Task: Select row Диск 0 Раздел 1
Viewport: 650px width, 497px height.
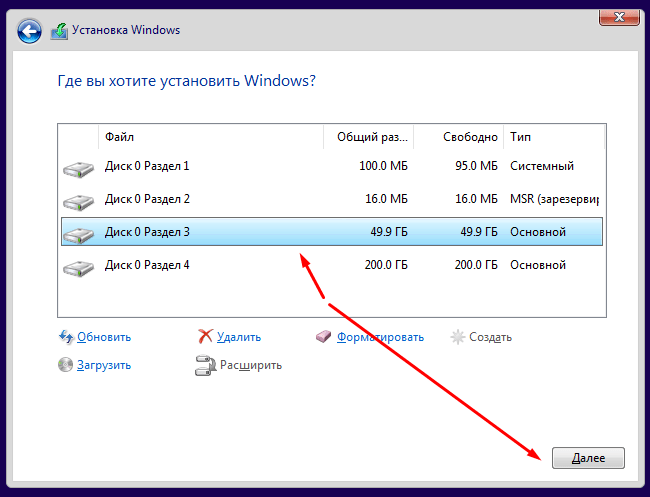Action: 332,166
